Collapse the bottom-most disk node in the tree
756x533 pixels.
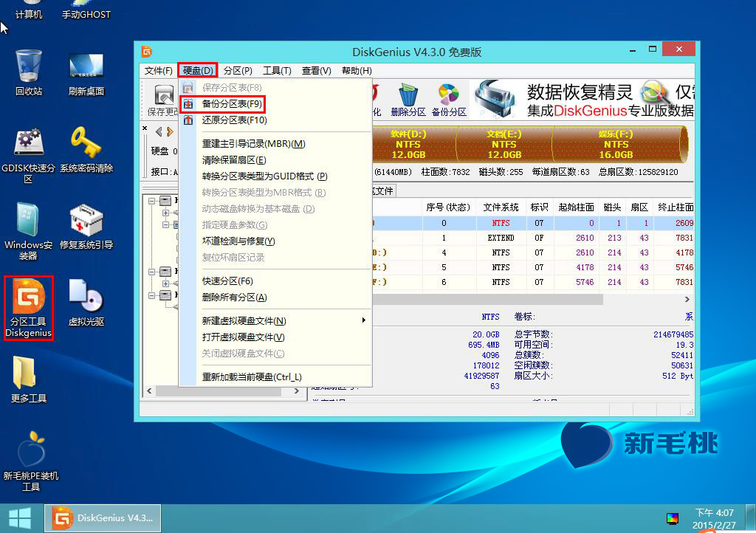pyautogui.click(x=151, y=295)
